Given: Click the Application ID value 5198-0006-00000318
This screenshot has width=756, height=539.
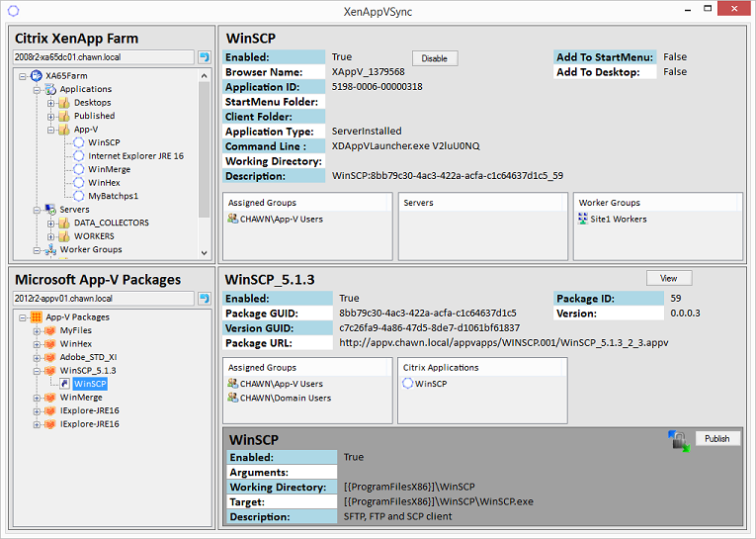Looking at the screenshot, I should tap(378, 86).
